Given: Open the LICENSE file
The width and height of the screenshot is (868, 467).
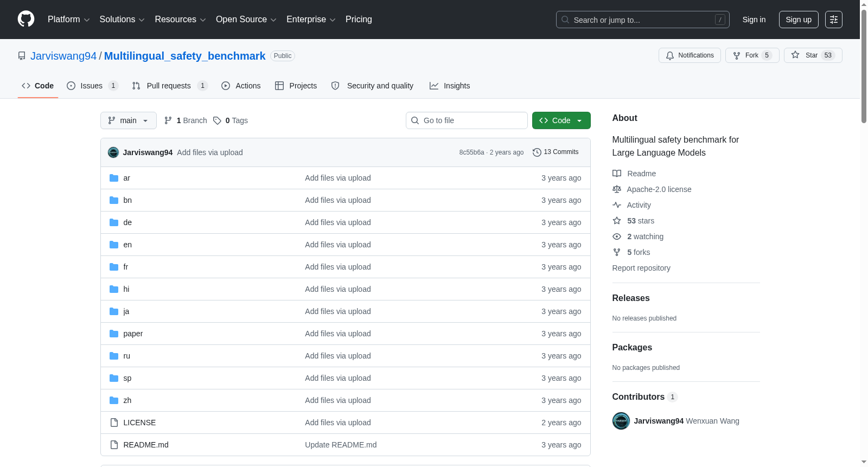Looking at the screenshot, I should (139, 423).
